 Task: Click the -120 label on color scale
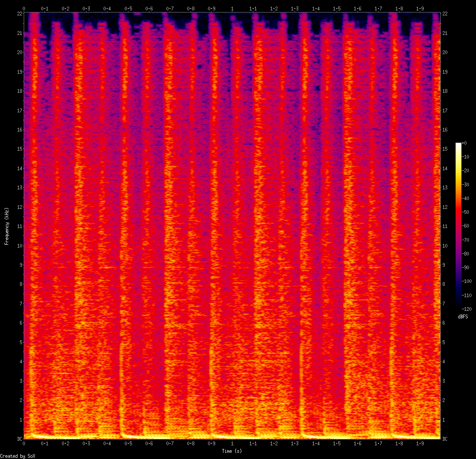point(466,309)
